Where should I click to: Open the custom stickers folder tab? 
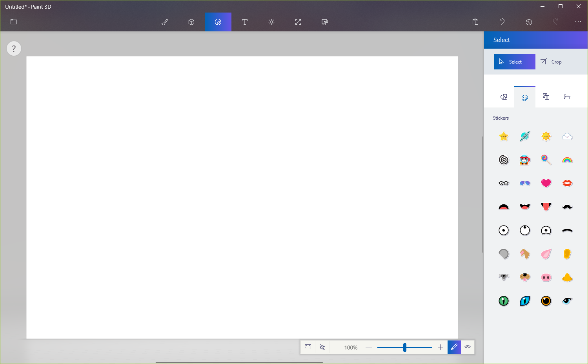[567, 97]
